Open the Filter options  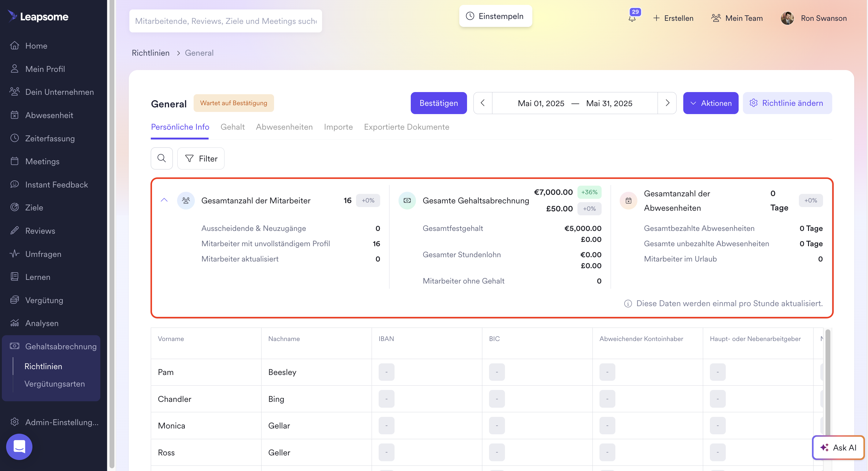tap(201, 158)
